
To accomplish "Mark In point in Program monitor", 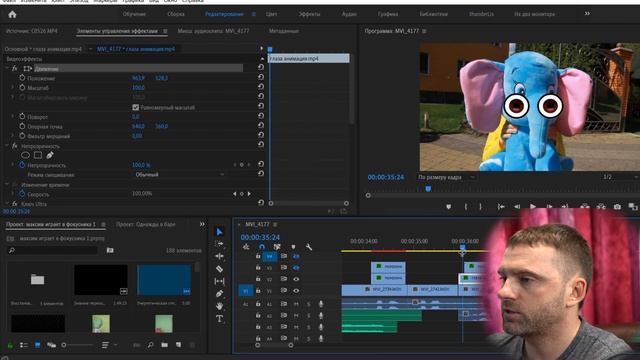I will click(466, 207).
